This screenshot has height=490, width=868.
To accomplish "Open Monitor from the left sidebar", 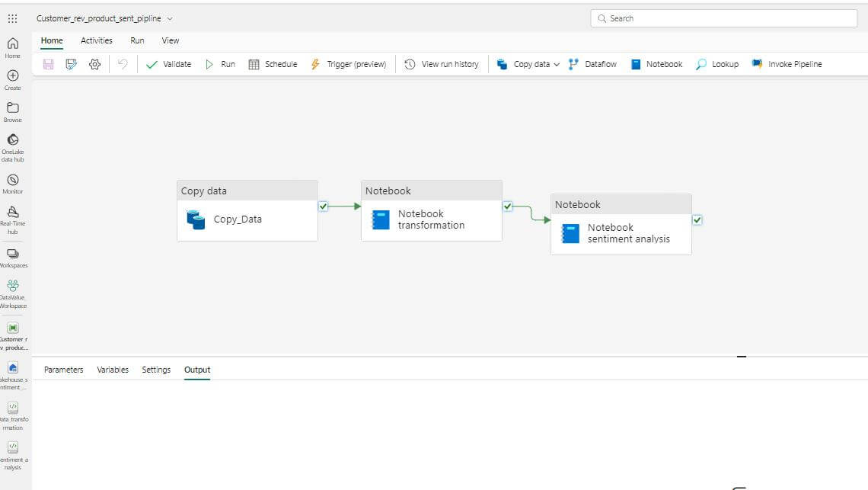I will (13, 184).
